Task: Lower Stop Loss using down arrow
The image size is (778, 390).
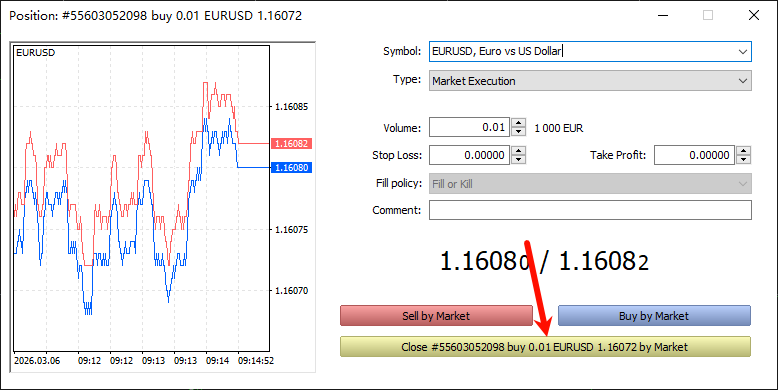Action: [x=518, y=160]
